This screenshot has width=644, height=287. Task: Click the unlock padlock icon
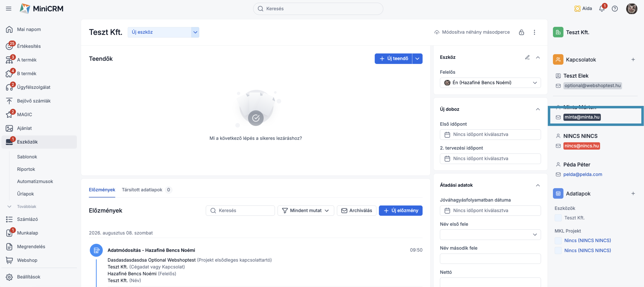click(x=521, y=32)
